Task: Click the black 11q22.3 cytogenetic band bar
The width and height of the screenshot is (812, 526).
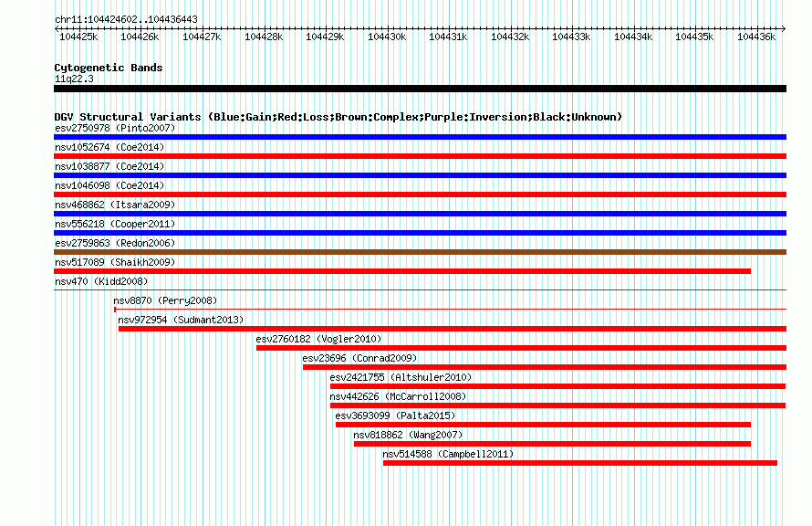Action: pos(420,89)
